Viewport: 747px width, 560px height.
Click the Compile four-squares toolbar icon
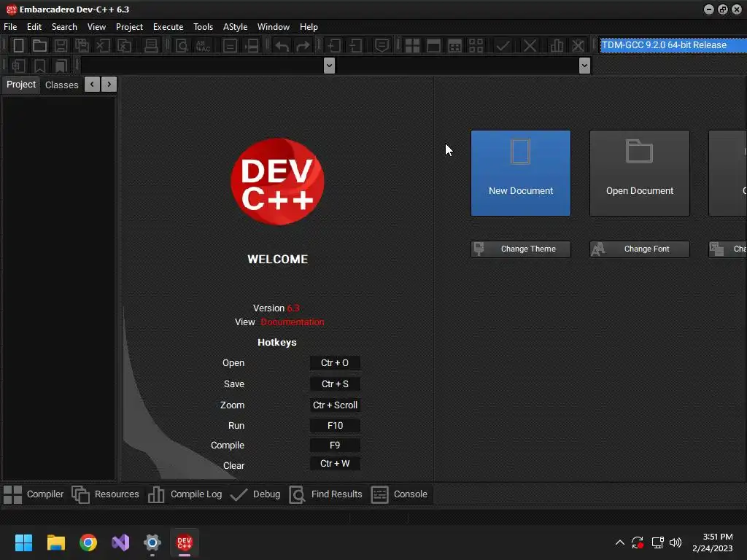point(412,46)
